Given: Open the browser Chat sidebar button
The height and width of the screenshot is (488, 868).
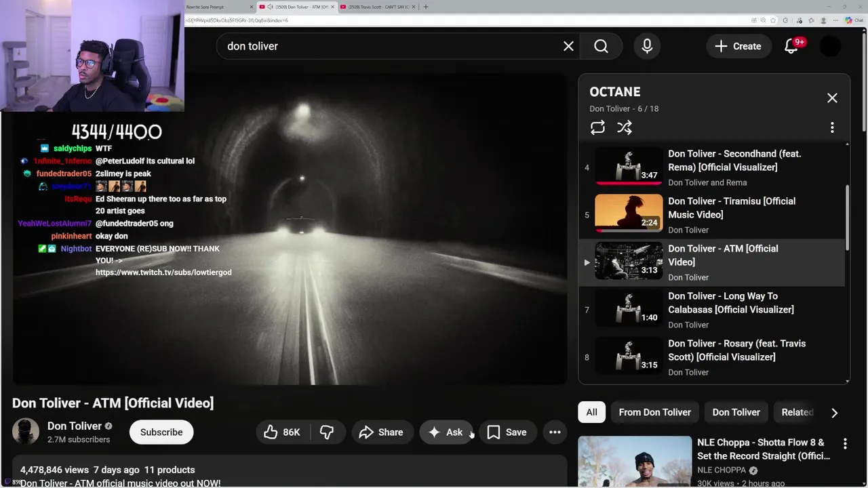Looking at the screenshot, I should click(853, 20).
